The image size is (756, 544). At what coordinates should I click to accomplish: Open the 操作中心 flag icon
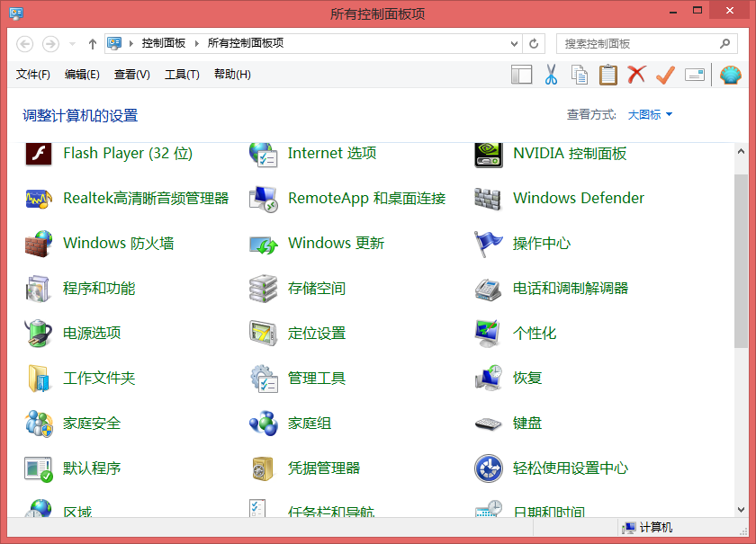(x=488, y=244)
